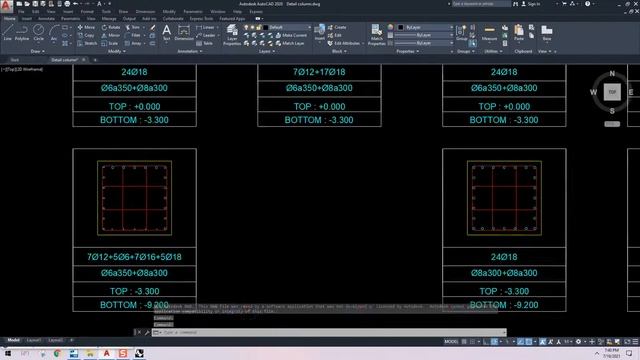Click Match Properties tool
The width and height of the screenshot is (640, 360).
377,34
